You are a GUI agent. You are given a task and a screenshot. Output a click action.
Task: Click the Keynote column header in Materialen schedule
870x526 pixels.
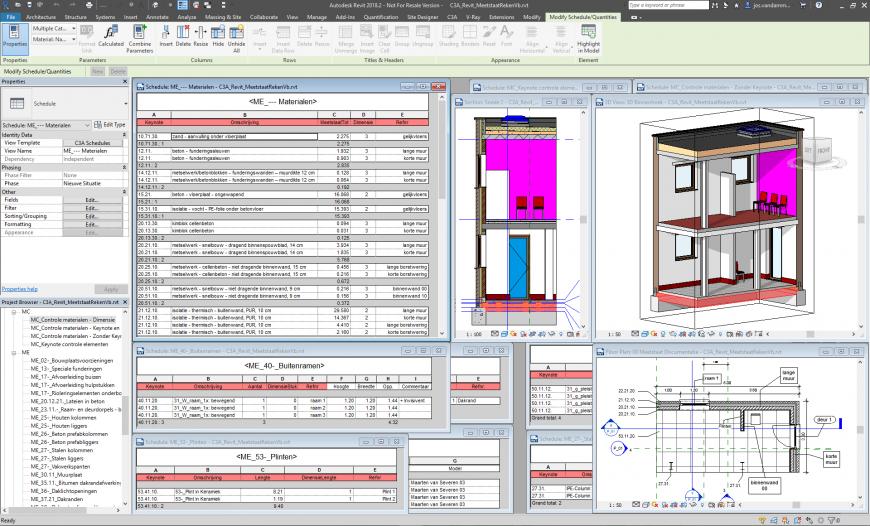pyautogui.click(x=154, y=122)
